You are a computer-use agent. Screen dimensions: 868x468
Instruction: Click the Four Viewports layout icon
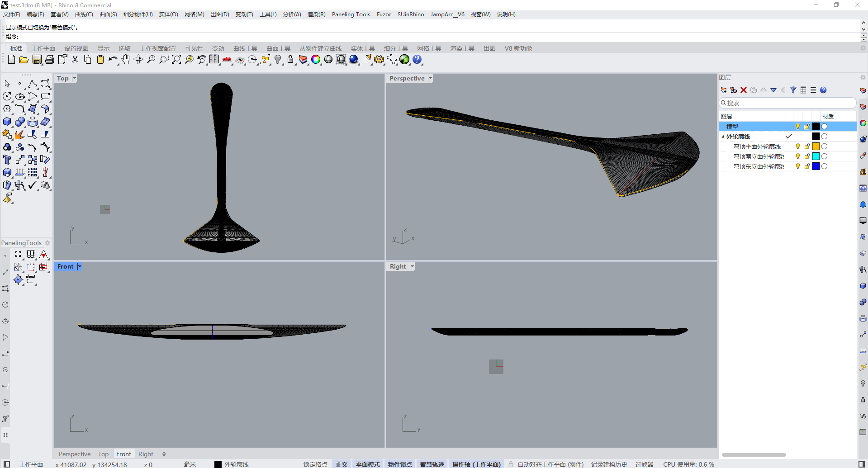(214, 60)
